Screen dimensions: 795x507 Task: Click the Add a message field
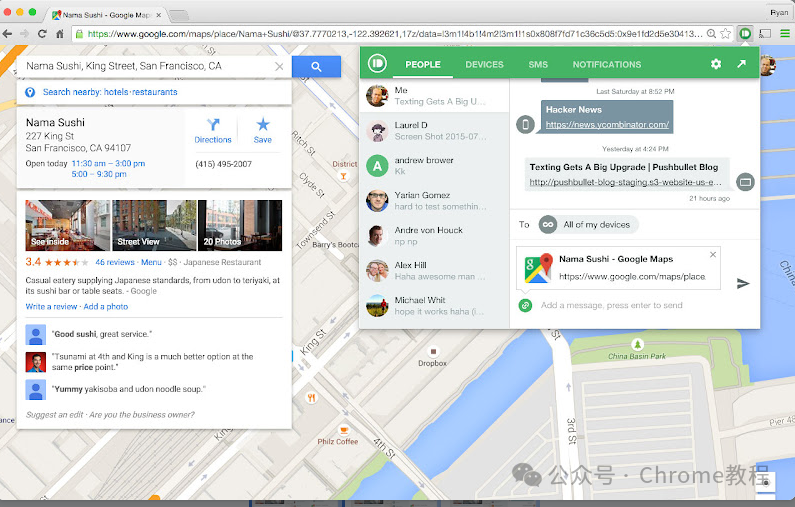click(611, 305)
